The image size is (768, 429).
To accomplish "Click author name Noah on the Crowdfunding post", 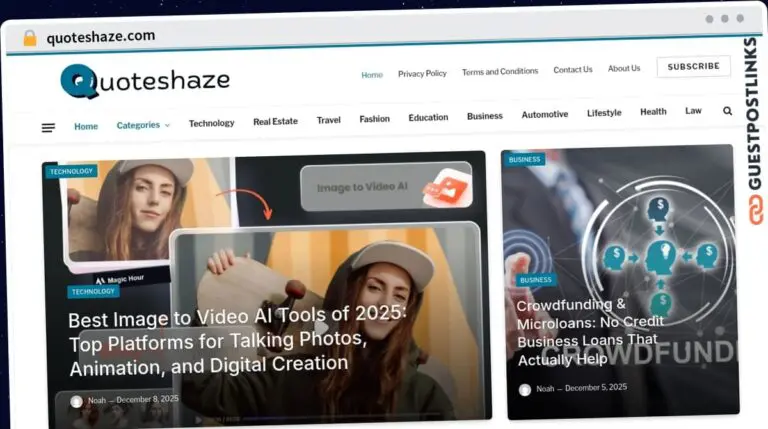I will (x=545, y=389).
